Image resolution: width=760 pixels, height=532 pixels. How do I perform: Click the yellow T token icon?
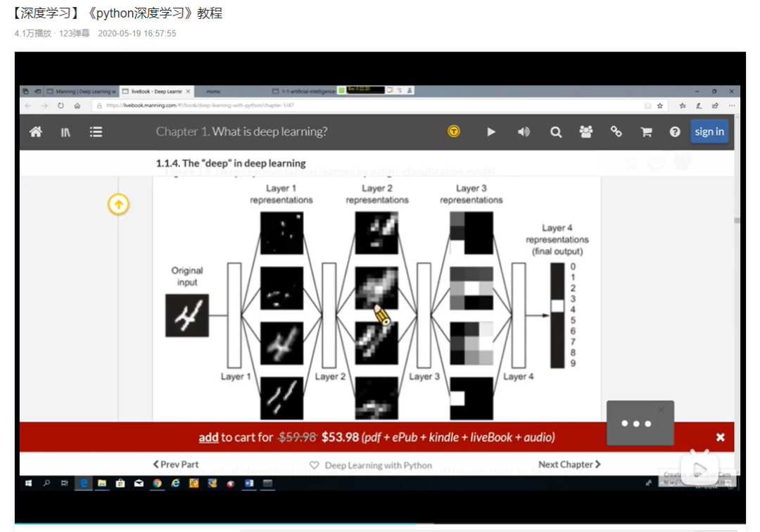coord(454,132)
